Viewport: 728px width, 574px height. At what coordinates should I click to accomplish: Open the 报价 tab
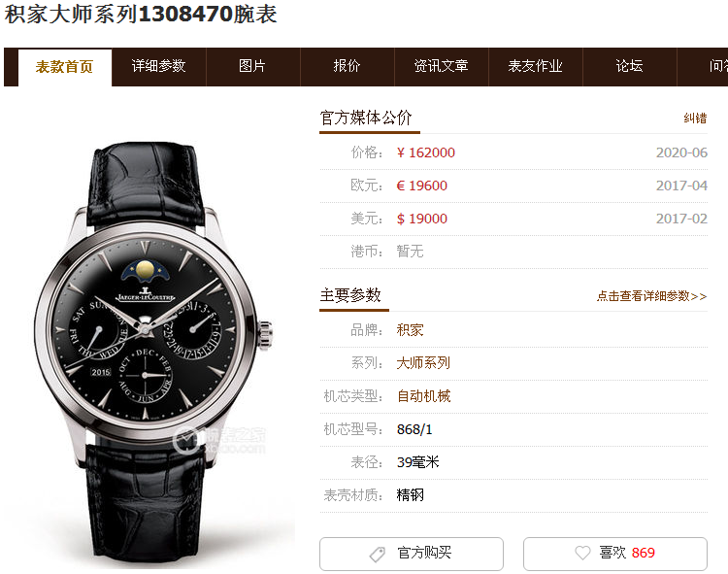347,66
